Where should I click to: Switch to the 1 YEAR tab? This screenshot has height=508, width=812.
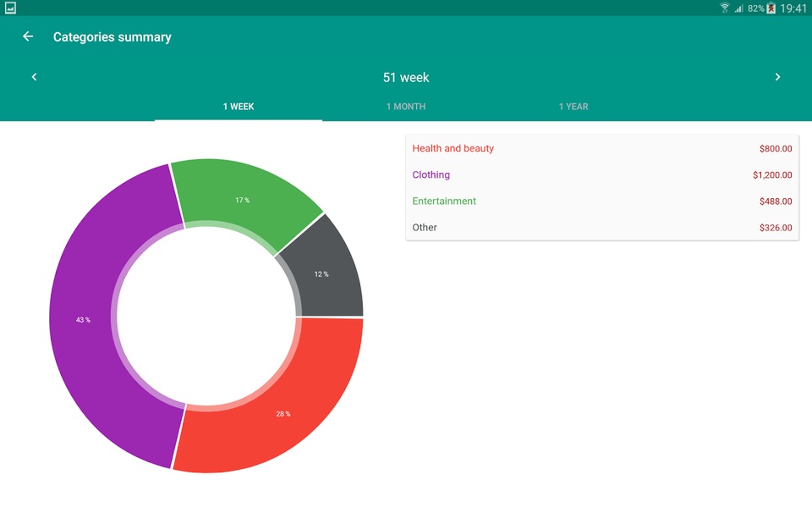(x=573, y=107)
